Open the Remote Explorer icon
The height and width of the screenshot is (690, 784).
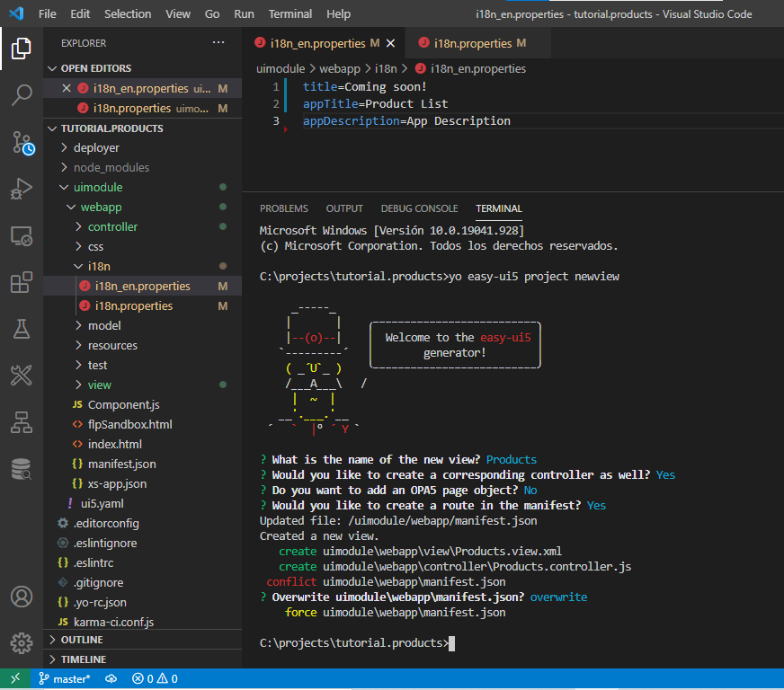pyautogui.click(x=22, y=235)
